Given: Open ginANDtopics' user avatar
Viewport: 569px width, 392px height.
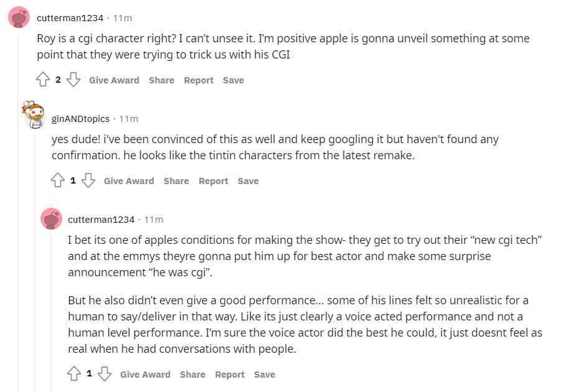Looking at the screenshot, I should tap(34, 115).
